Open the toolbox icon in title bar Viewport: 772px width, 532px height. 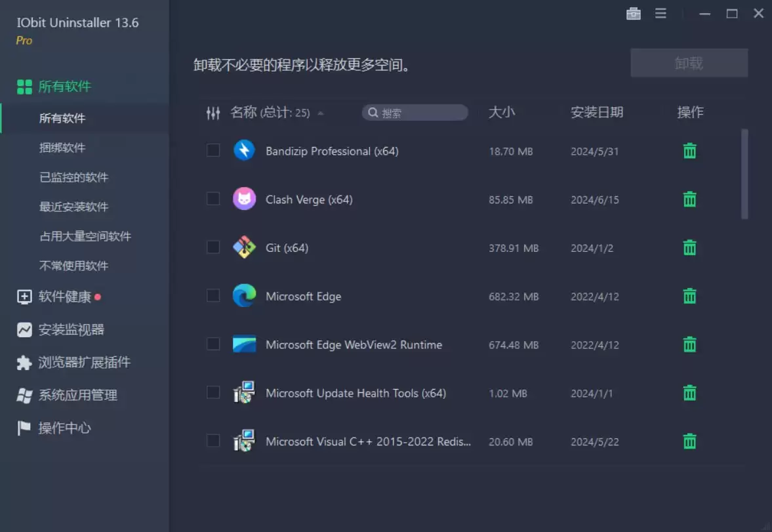pos(633,13)
